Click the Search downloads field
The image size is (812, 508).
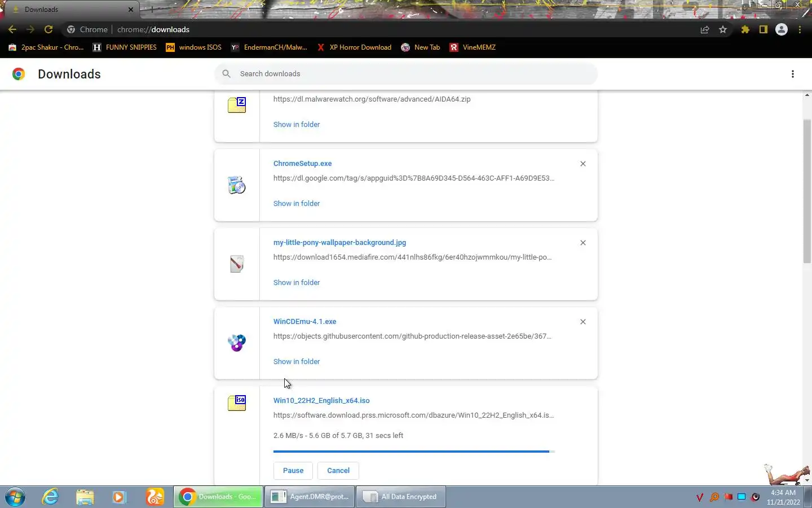click(406, 74)
